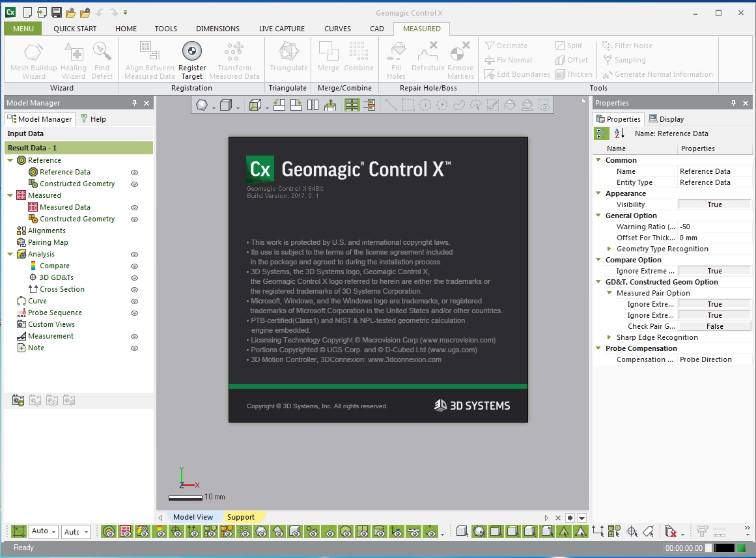Collapse the Reference tree node
The height and width of the screenshot is (558, 756).
pos(10,160)
